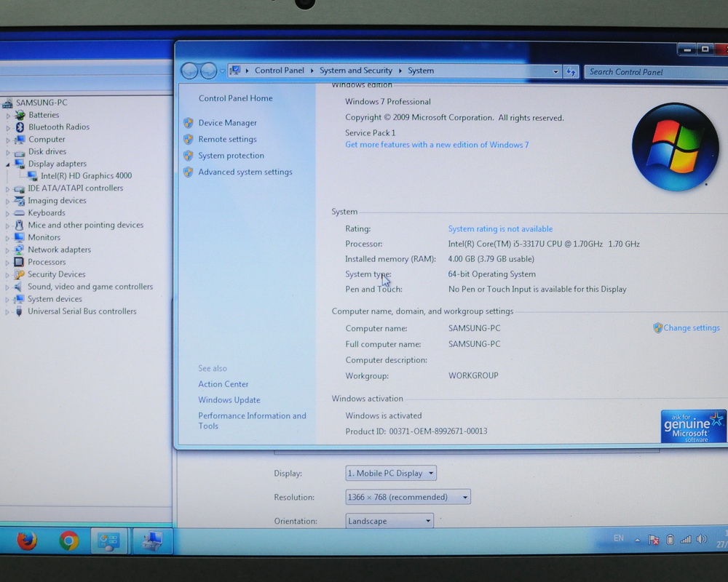Click the shield icon beside Device Manager

point(188,123)
